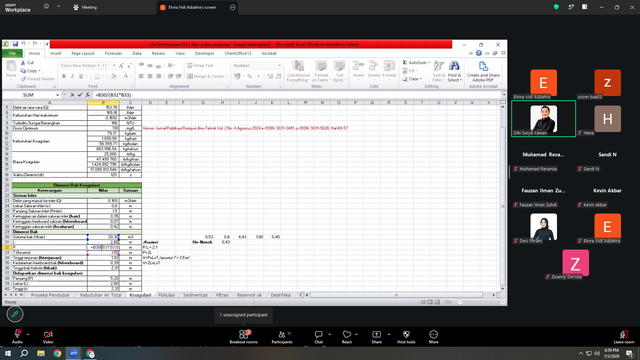Image resolution: width=640 pixels, height=360 pixels.
Task: Click the Zoom Audio microphone icon
Action: pyautogui.click(x=17, y=334)
